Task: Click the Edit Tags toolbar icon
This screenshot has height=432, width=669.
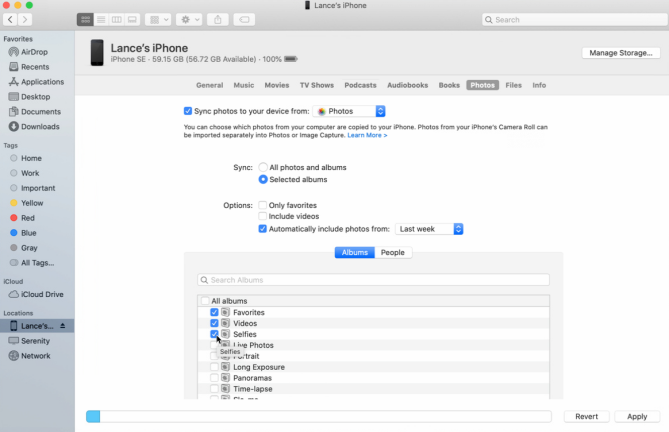Action: pyautogui.click(x=244, y=20)
